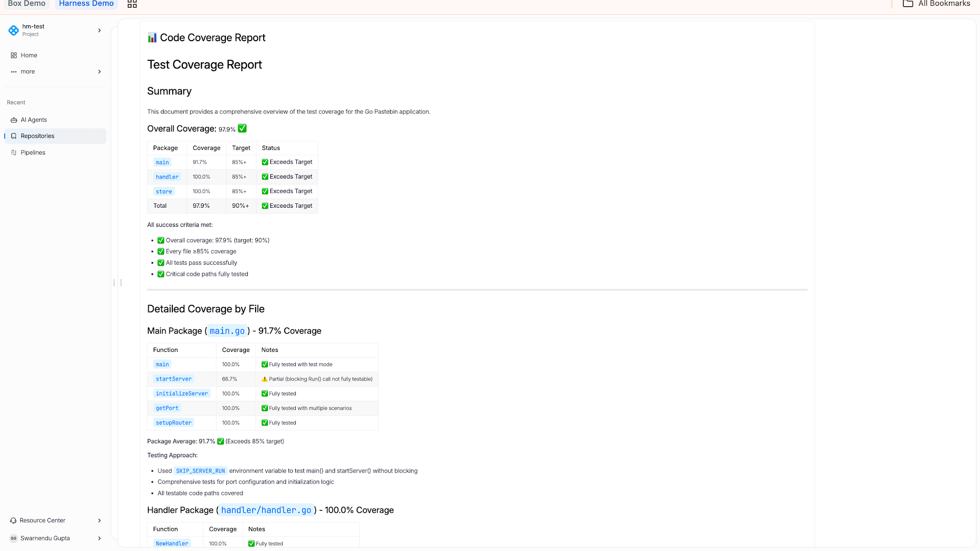This screenshot has width=980, height=551.
Task: Expand the Resource Center chevron
Action: tap(100, 521)
